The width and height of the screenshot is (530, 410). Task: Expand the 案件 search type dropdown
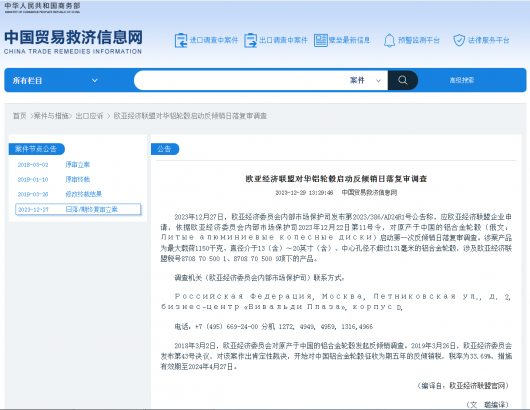tap(365, 80)
